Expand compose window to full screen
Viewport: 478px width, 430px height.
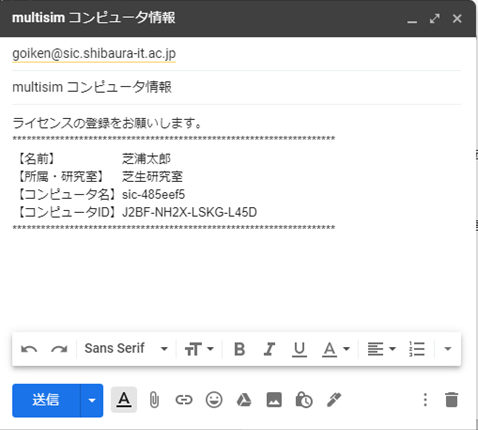tap(434, 18)
